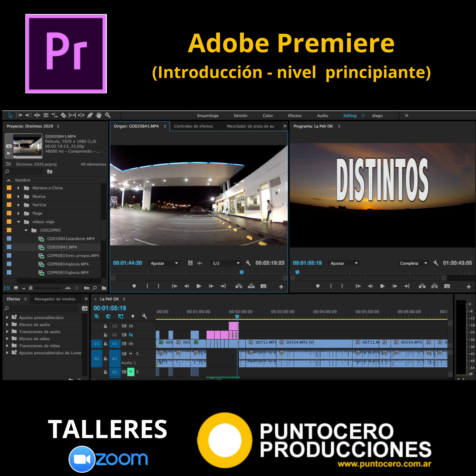Image resolution: width=476 pixels, height=476 pixels.
Task: Solo track A1 with S button
Action: 137,354
